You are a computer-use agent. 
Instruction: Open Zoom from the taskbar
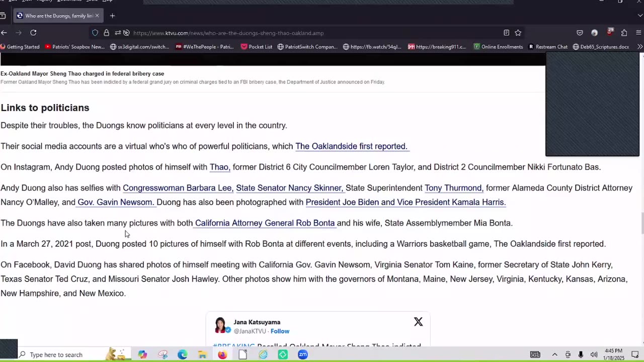[x=303, y=354]
